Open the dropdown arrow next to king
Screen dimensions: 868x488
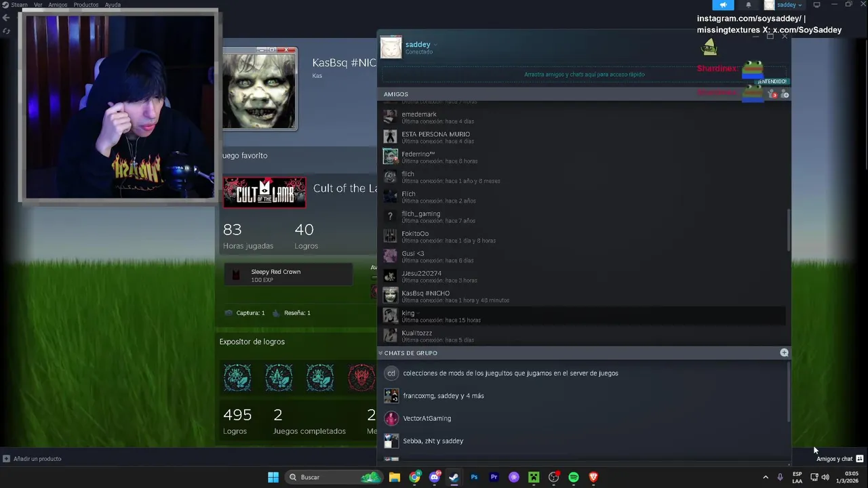click(418, 314)
